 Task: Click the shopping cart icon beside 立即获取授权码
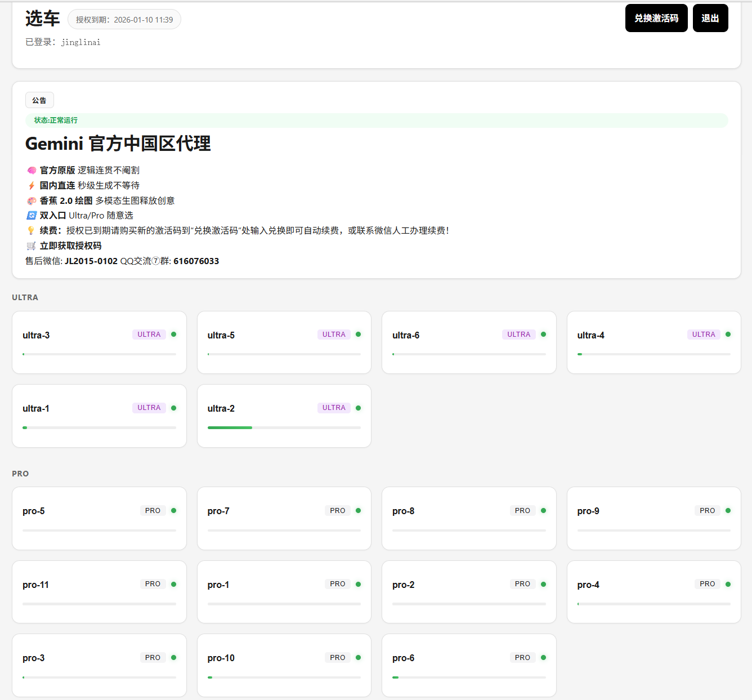(x=32, y=246)
